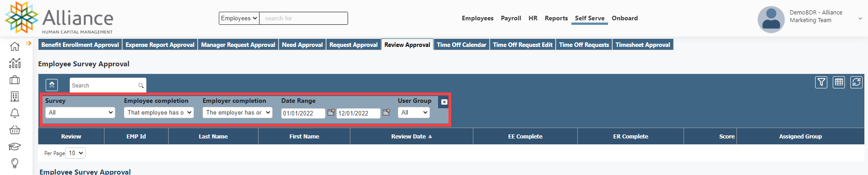Collapse the filter panel with up-chevron button
Viewport: 868px width, 175px height.
(x=52, y=85)
